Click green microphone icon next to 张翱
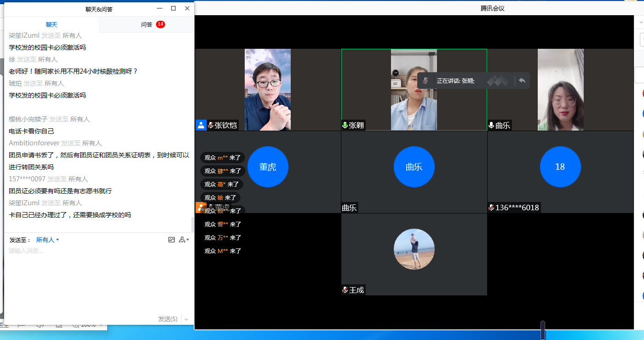This screenshot has width=644, height=340. click(345, 125)
